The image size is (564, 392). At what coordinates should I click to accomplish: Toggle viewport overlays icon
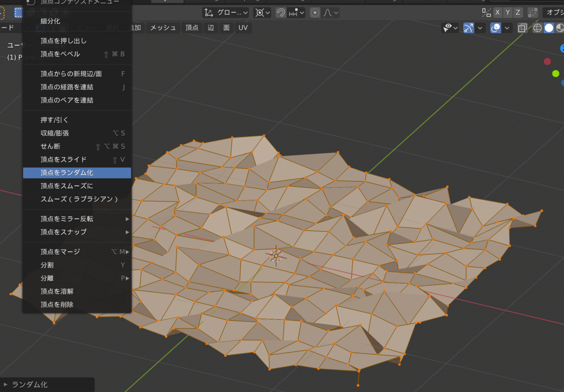tap(495, 28)
